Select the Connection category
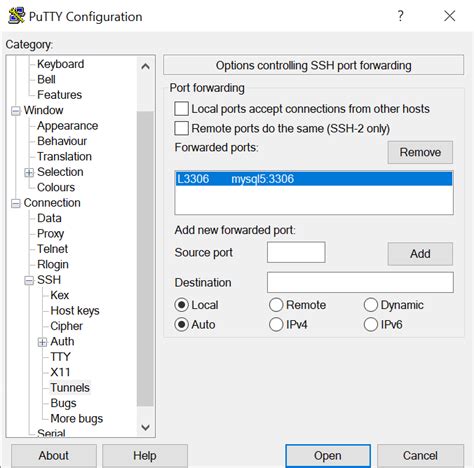This screenshot has width=474, height=468. tap(52, 203)
